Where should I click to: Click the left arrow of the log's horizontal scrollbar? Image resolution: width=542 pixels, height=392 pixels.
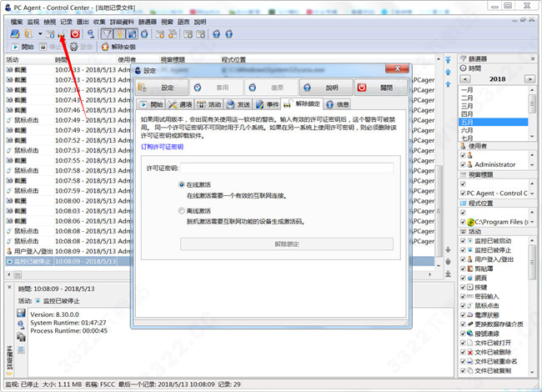tap(9, 274)
